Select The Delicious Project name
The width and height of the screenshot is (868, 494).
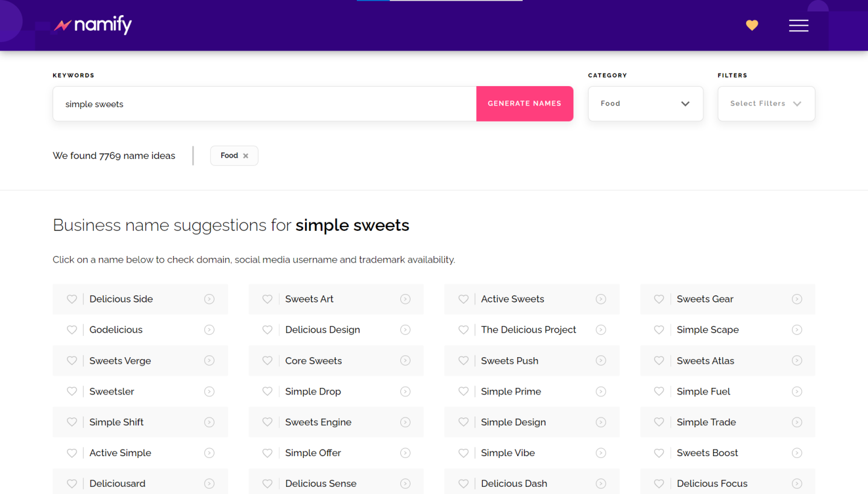528,330
